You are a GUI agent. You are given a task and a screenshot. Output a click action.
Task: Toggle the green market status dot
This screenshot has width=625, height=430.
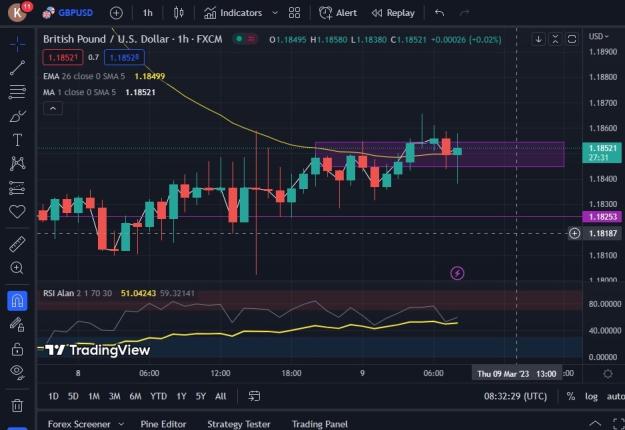[x=239, y=39]
